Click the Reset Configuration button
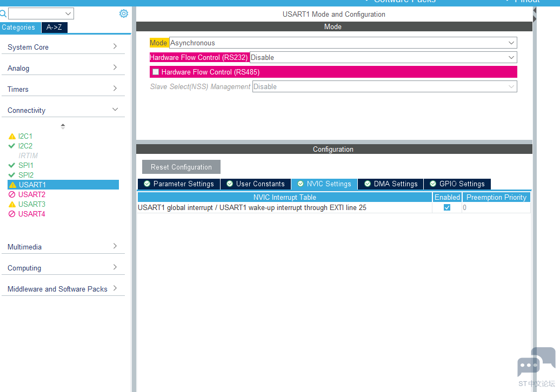This screenshot has height=392, width=560. click(181, 167)
